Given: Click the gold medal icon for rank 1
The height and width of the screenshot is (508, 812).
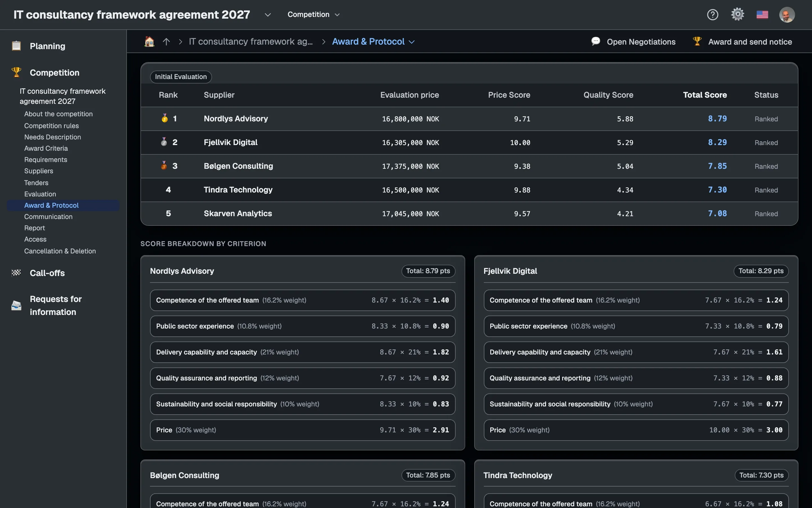Looking at the screenshot, I should [x=164, y=118].
